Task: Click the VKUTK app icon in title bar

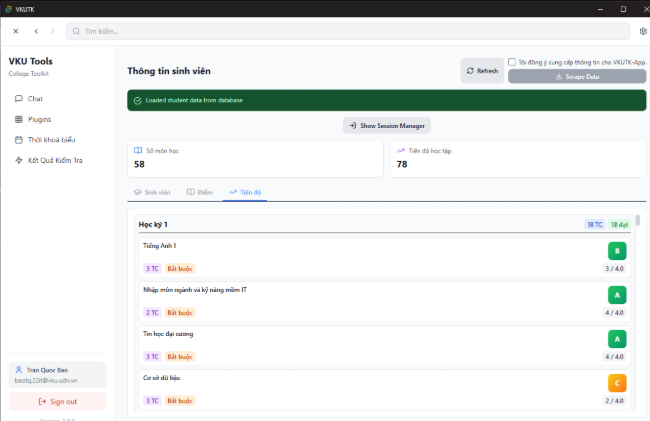Action: [x=8, y=9]
